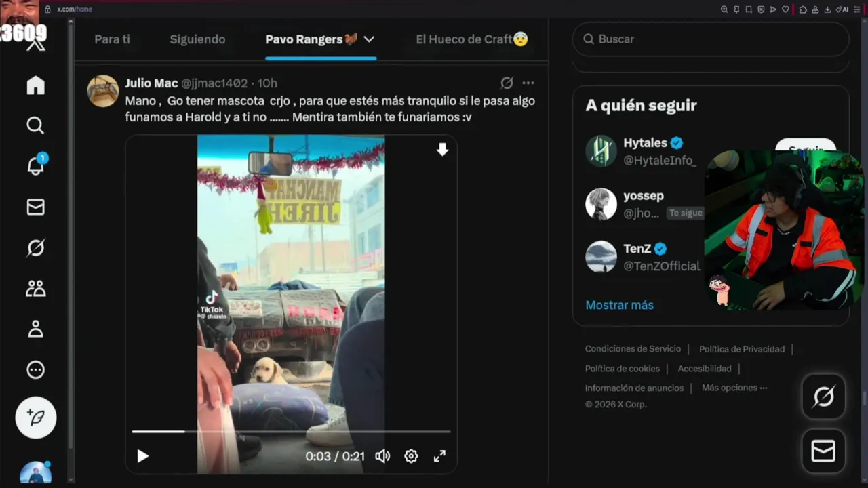
Task: Open TenZ's profile avatar
Action: click(601, 257)
